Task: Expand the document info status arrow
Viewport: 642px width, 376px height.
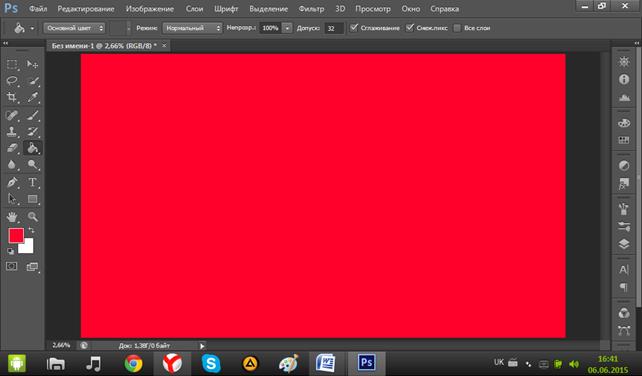Action: click(x=202, y=346)
